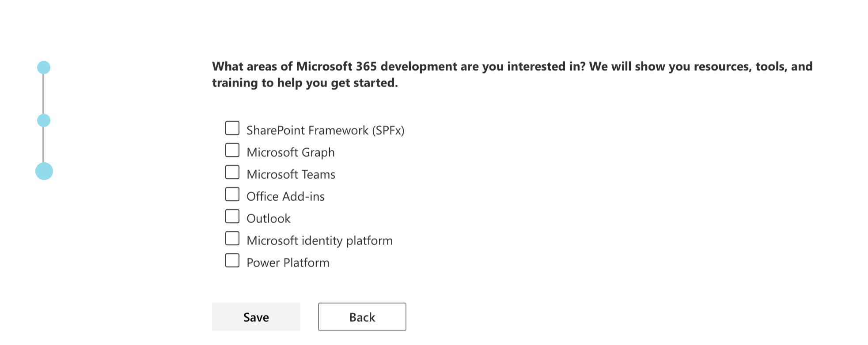Tick the Power Platform checkbox
The image size is (868, 345).
tap(232, 261)
